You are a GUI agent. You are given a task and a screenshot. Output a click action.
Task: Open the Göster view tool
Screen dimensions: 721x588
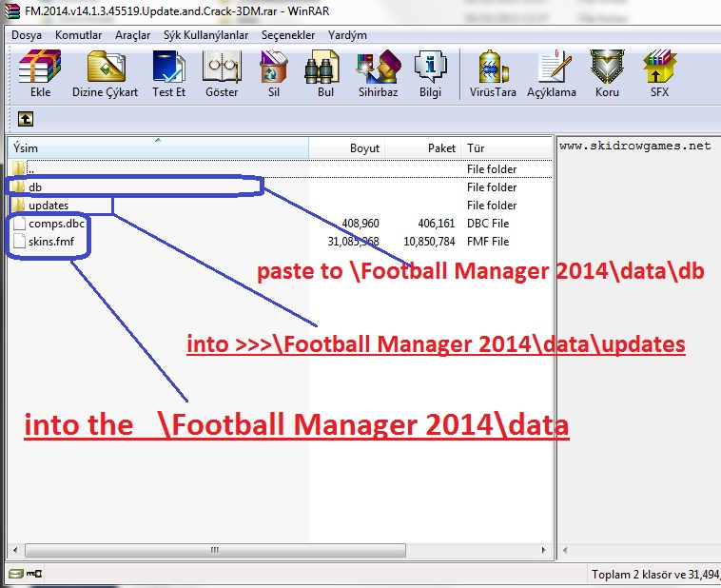[222, 74]
